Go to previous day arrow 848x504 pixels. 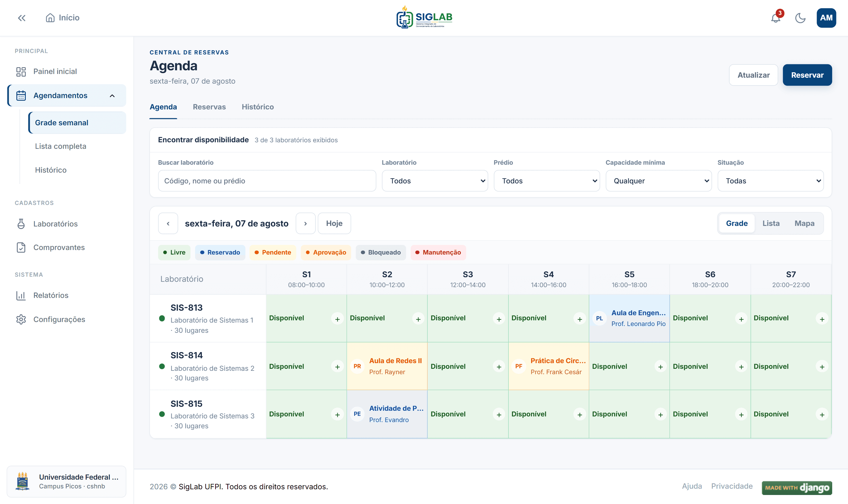click(x=168, y=223)
